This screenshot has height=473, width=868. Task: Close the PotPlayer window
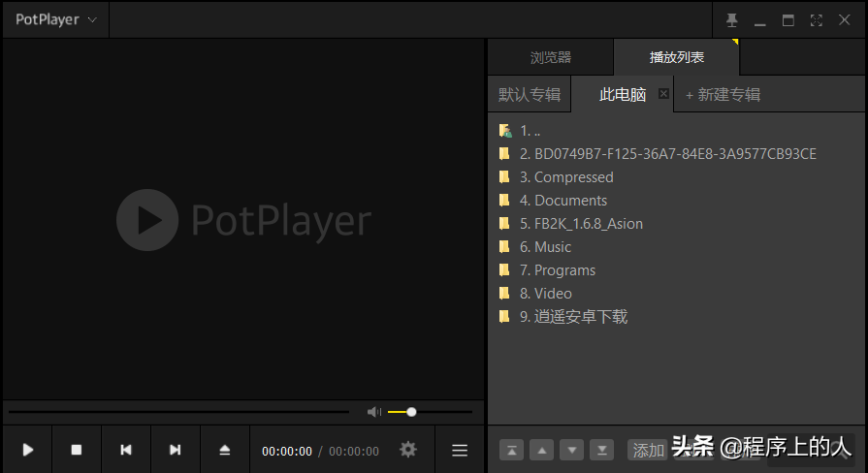point(844,20)
